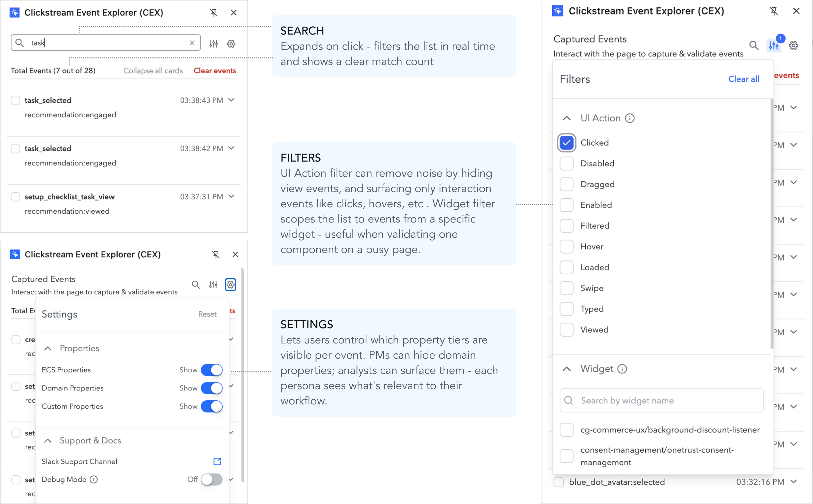Select checkbox for blue_dot_avatar:selected event
Screen dimensions: 813x504
(x=558, y=482)
